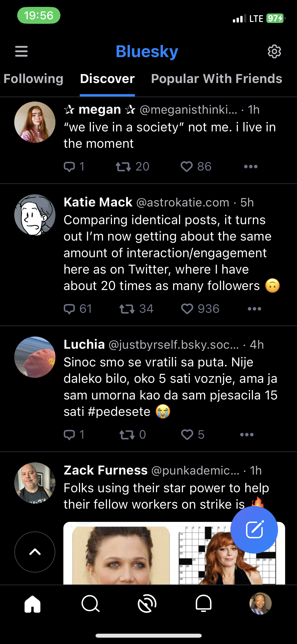Open the hamburger menu
Screen dimensions: 297x644
pyautogui.click(x=21, y=51)
